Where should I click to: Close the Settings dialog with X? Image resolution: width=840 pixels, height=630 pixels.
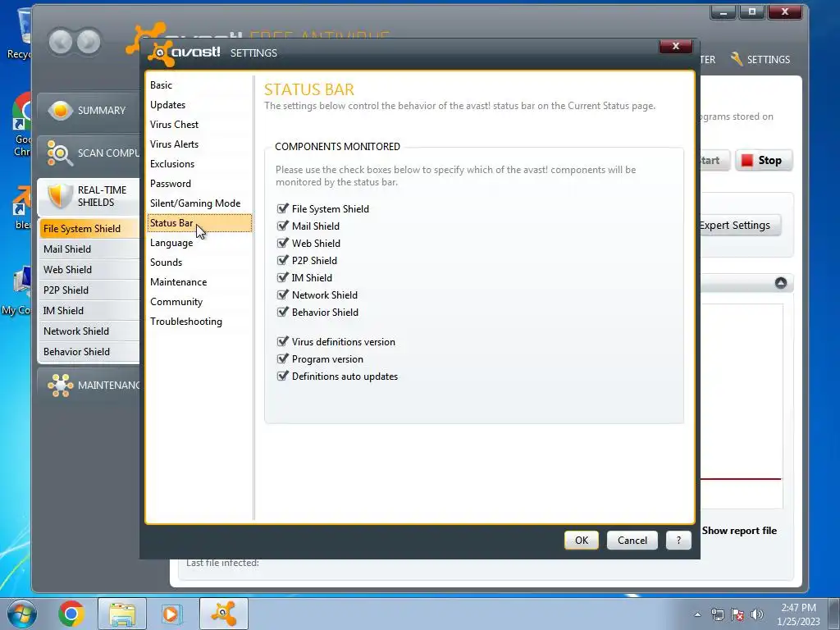(676, 46)
